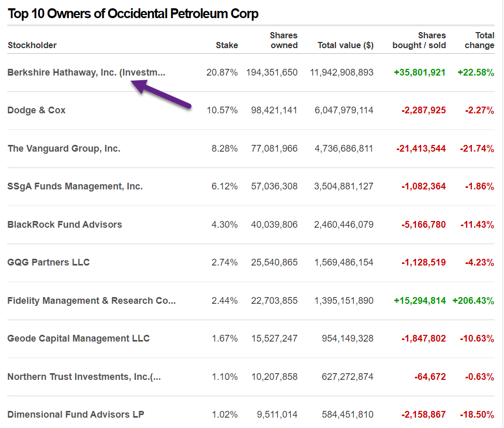Select the 2.44% stake value
This screenshot has height=428, width=504.
(x=225, y=301)
